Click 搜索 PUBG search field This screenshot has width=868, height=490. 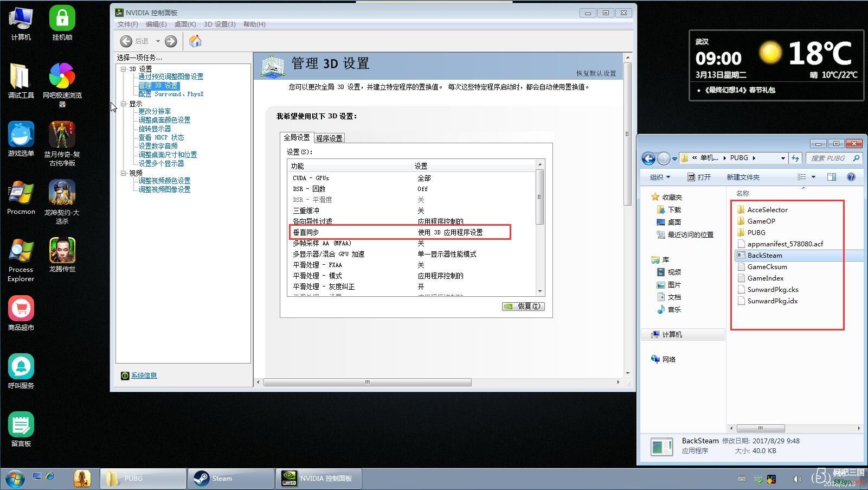click(x=834, y=158)
